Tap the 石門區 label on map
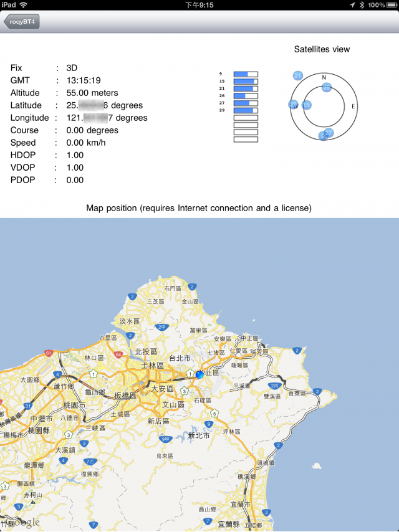 pyautogui.click(x=173, y=288)
